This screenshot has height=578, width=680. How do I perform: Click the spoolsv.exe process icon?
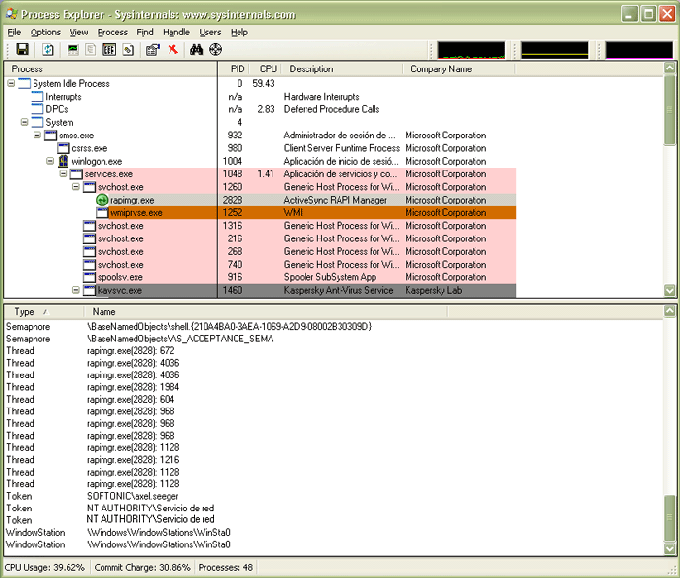(89, 277)
